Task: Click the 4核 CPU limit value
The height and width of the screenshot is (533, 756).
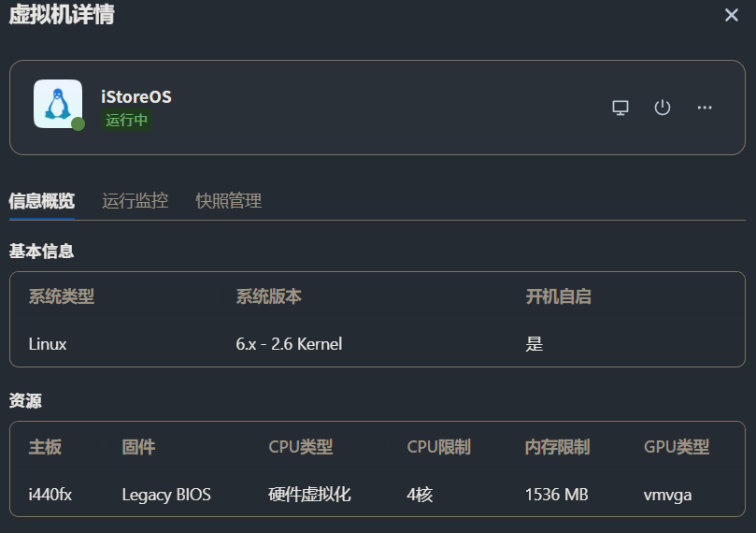Action: pos(420,495)
